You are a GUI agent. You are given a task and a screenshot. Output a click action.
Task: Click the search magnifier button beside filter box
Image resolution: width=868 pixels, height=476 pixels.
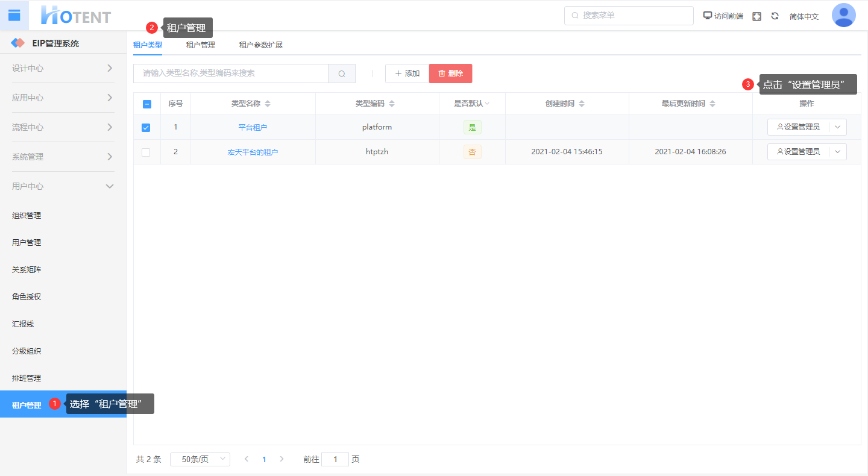pyautogui.click(x=342, y=74)
